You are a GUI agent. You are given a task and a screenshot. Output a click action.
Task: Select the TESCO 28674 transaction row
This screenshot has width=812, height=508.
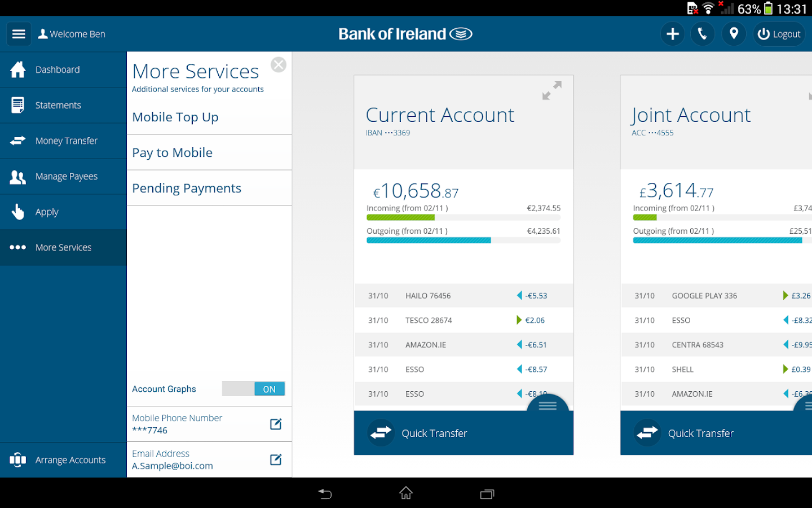(464, 320)
